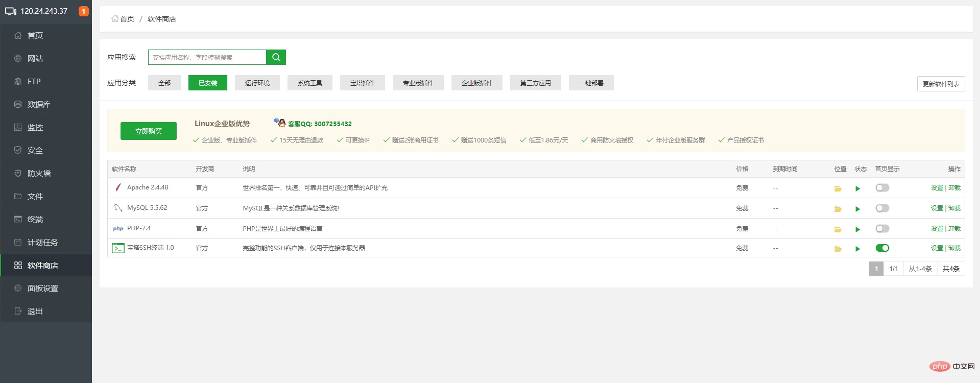
Task: Click PHP-7.4 running status play icon
Action: point(858,229)
